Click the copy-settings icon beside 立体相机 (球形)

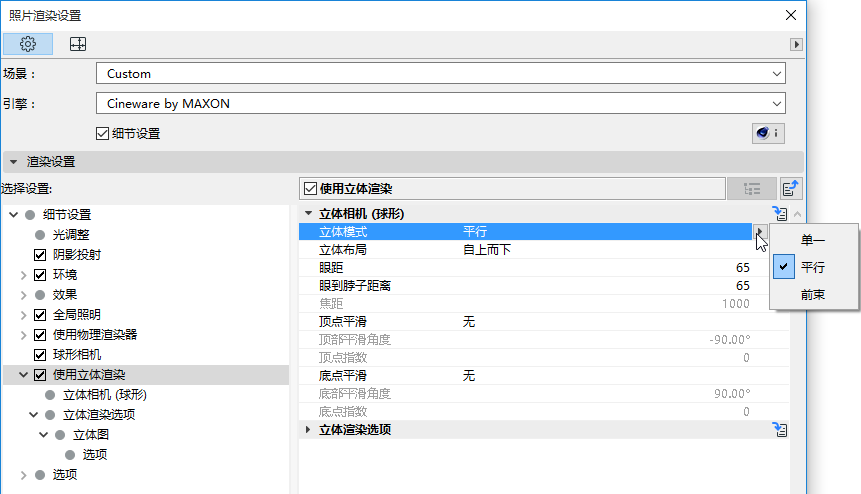point(780,214)
